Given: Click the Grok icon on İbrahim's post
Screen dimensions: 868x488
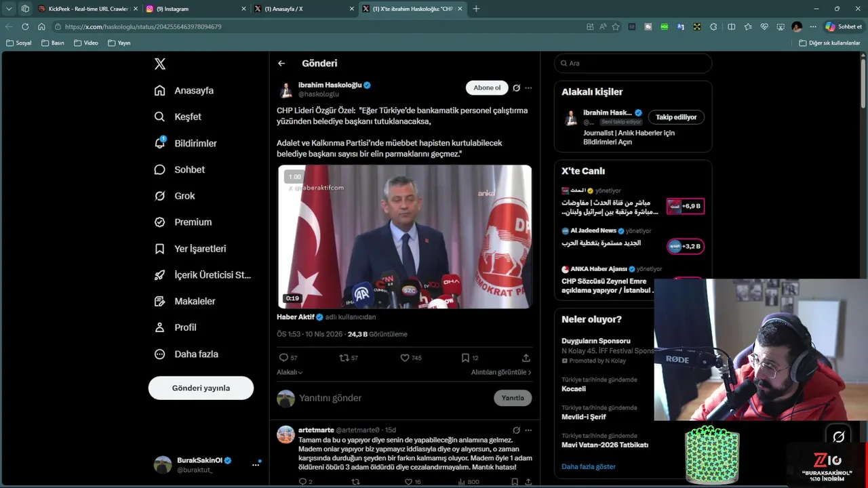Looking at the screenshot, I should coord(516,87).
